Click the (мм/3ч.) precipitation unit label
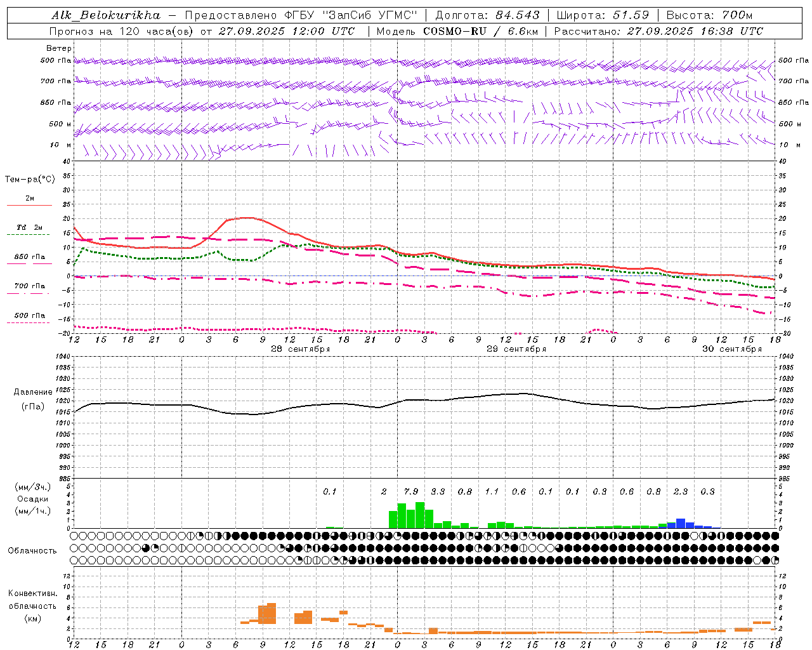The width and height of the screenshot is (812, 650). coord(33,487)
